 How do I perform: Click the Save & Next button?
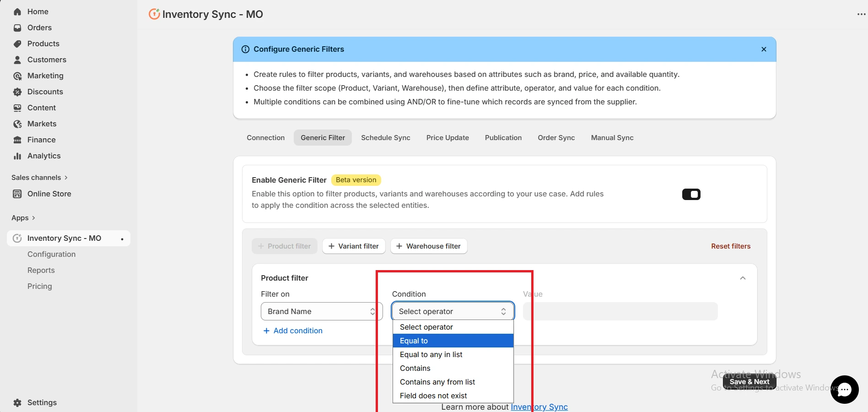pyautogui.click(x=749, y=381)
